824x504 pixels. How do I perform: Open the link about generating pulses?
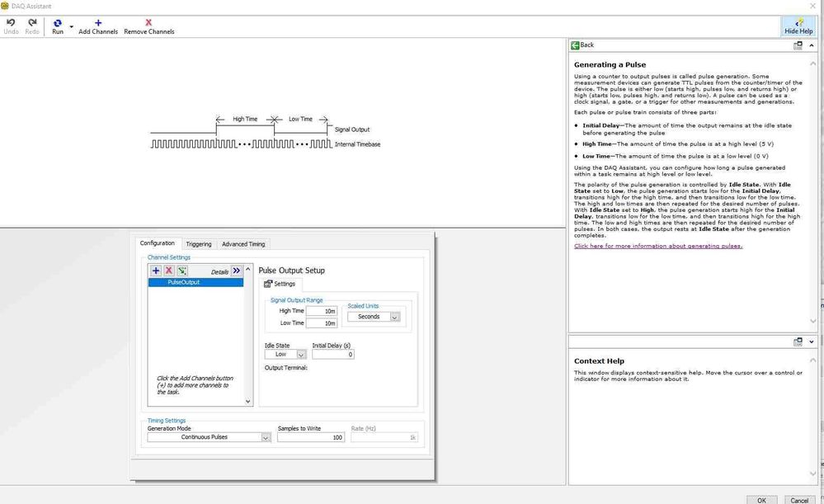click(658, 246)
